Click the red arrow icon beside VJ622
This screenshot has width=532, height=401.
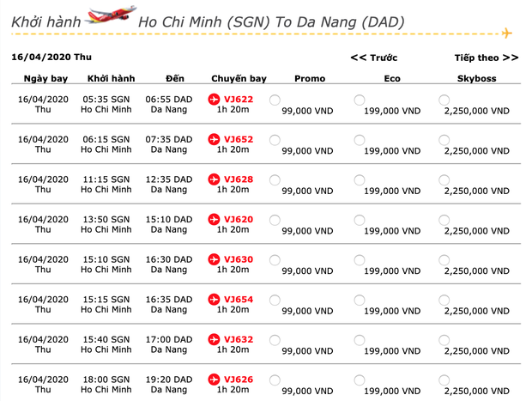tap(214, 100)
